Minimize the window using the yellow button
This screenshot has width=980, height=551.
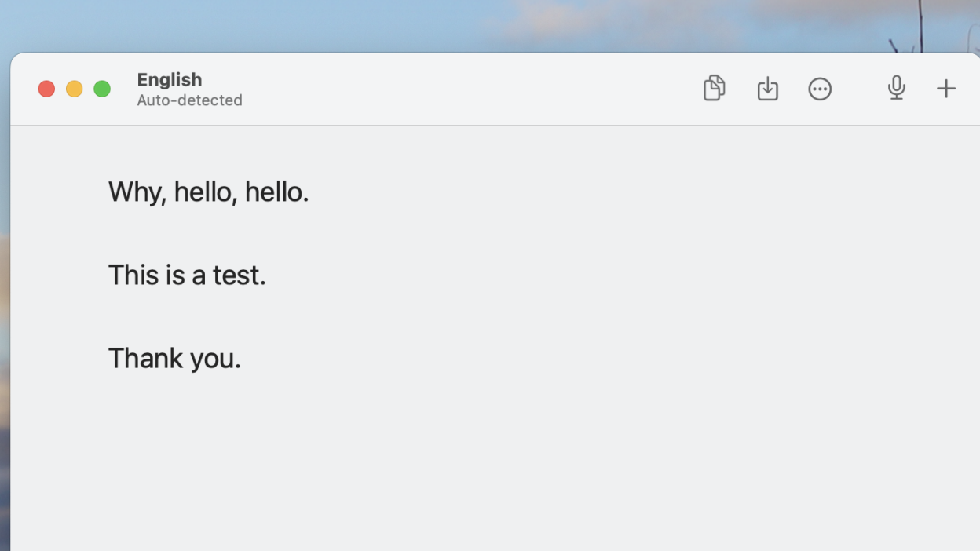[x=74, y=89]
